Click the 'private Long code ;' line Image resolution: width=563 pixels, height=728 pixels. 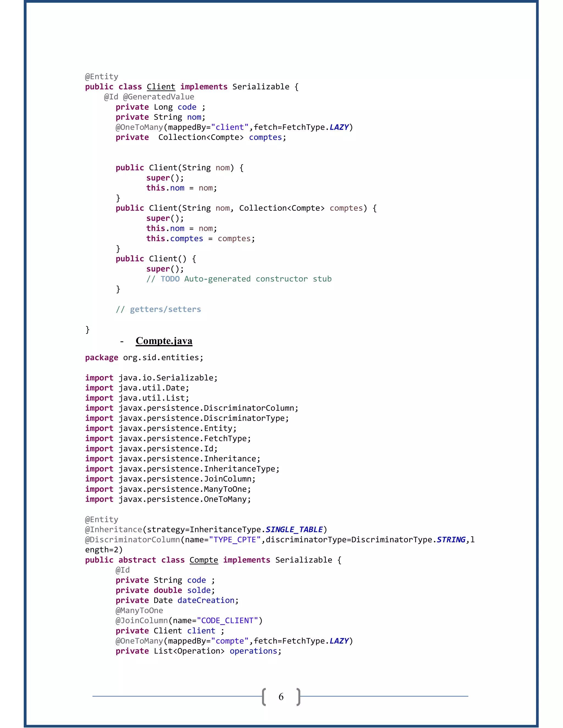click(x=161, y=107)
